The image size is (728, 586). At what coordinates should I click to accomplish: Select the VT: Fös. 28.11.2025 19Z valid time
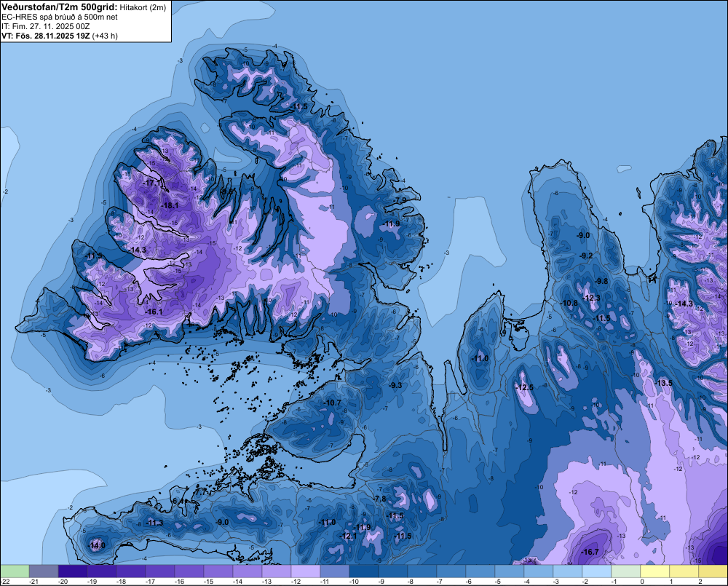(45, 36)
